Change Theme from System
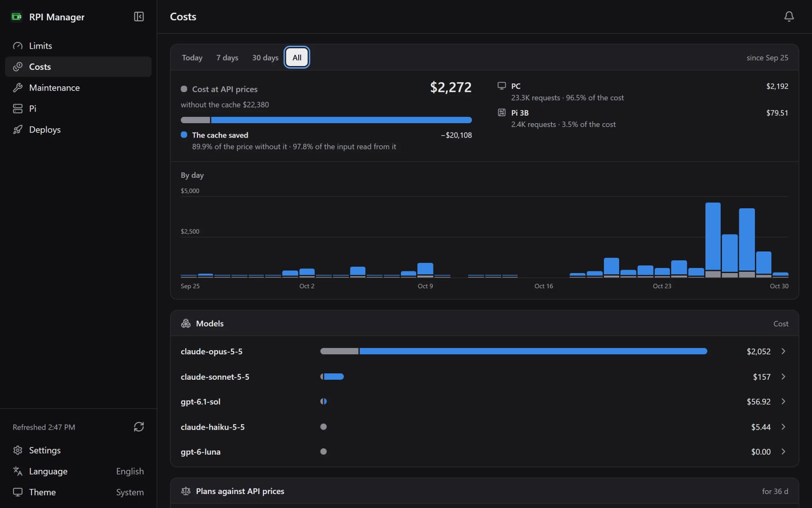This screenshot has width=812, height=508. tap(130, 492)
